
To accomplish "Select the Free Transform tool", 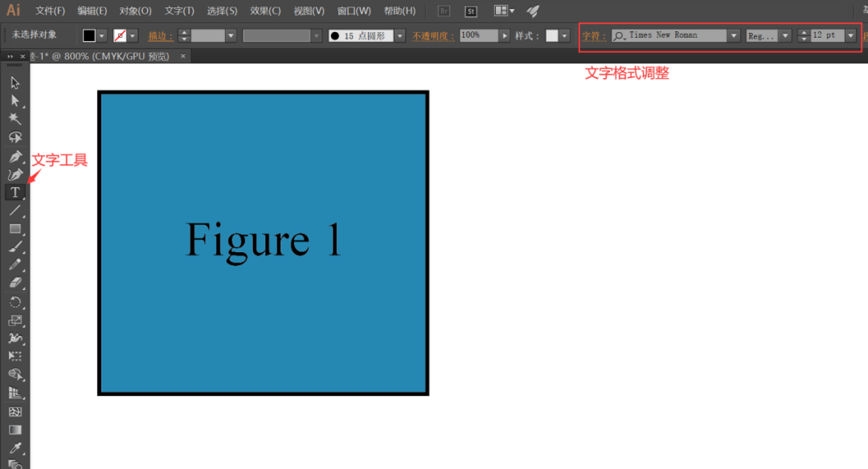I will click(x=15, y=357).
